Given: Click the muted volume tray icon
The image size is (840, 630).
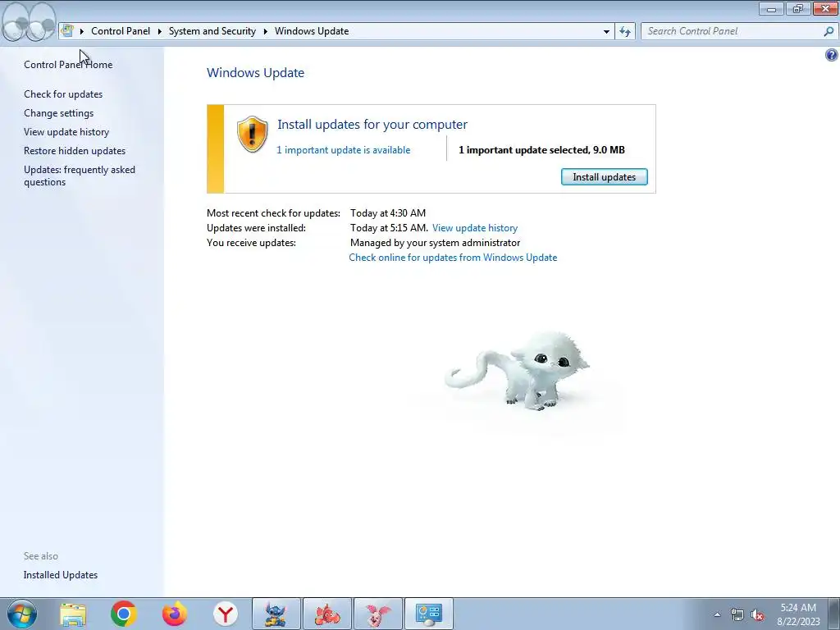Looking at the screenshot, I should 757,615.
